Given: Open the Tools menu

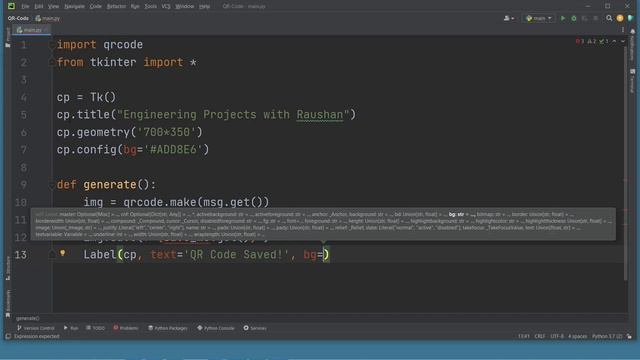Looking at the screenshot, I should click(150, 7).
